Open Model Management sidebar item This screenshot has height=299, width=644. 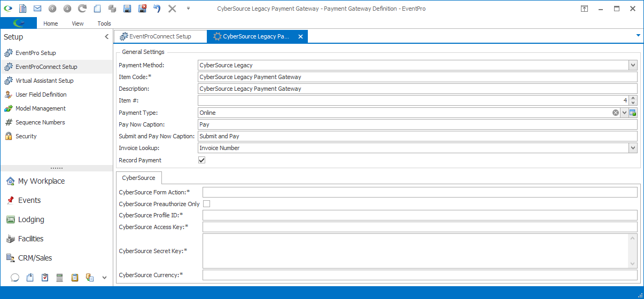[x=56, y=108]
